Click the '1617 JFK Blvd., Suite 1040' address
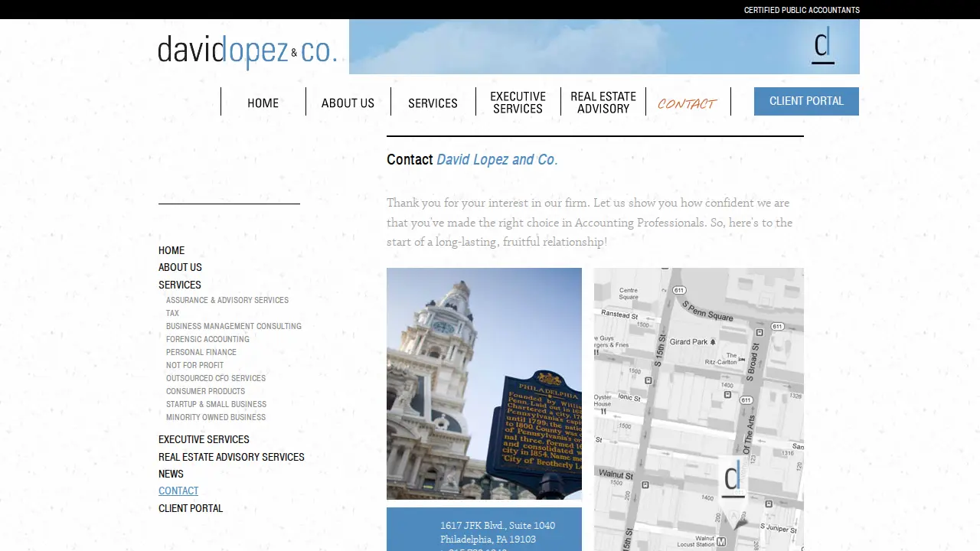Image resolution: width=980 pixels, height=551 pixels. [x=498, y=525]
